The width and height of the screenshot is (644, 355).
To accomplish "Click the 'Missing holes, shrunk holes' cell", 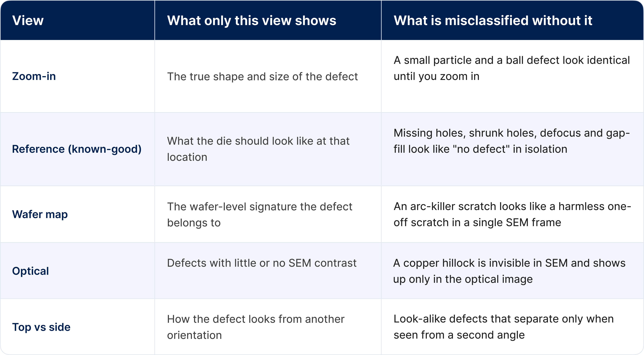I will click(x=511, y=141).
